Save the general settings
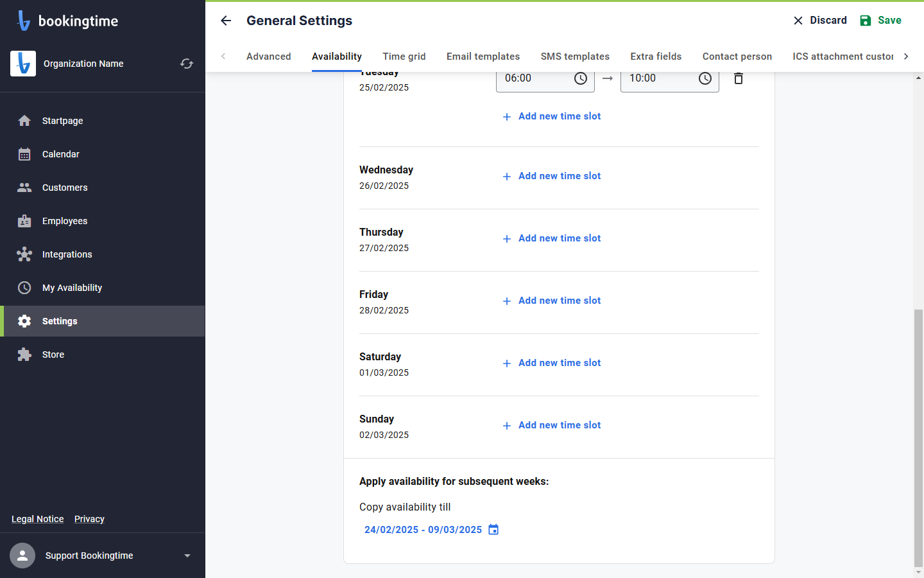This screenshot has width=924, height=578. coord(880,21)
